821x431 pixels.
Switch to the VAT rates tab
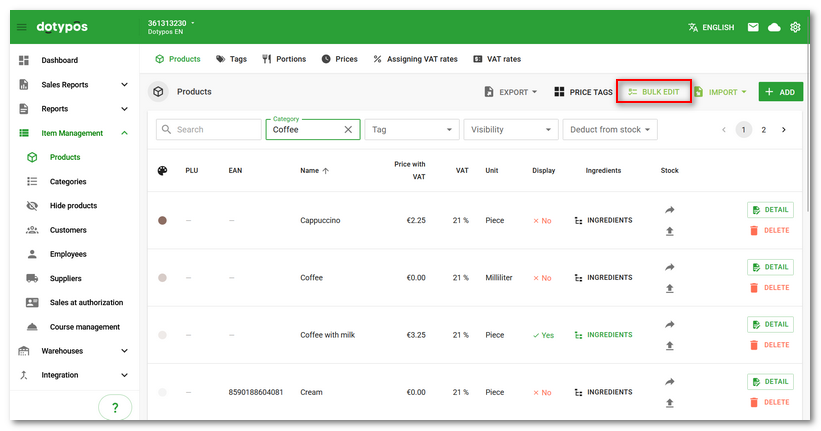coord(497,59)
